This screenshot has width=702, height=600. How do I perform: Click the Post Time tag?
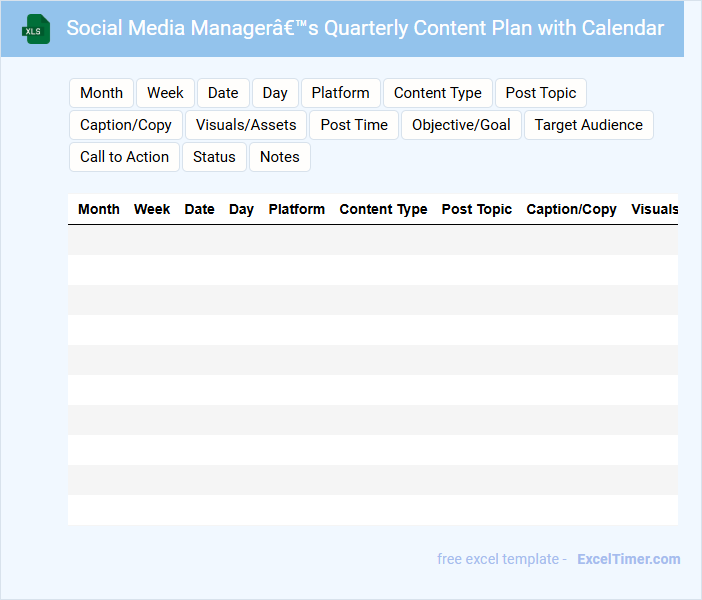354,125
